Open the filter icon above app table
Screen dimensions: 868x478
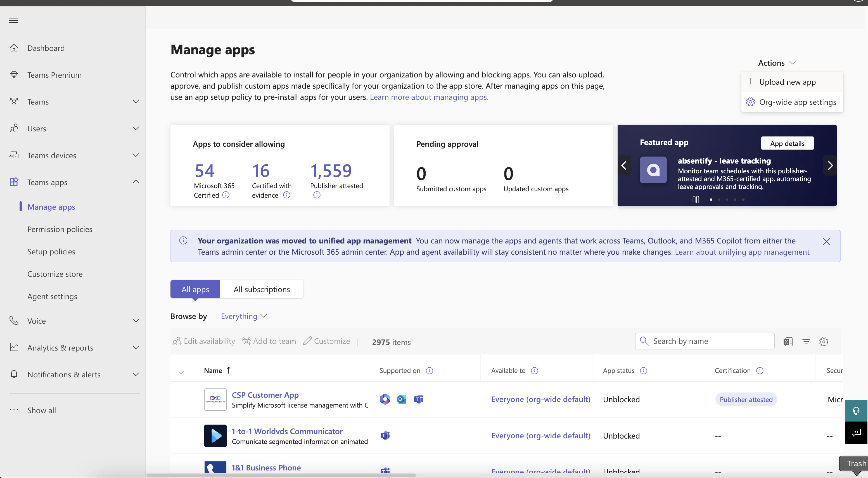coord(806,342)
